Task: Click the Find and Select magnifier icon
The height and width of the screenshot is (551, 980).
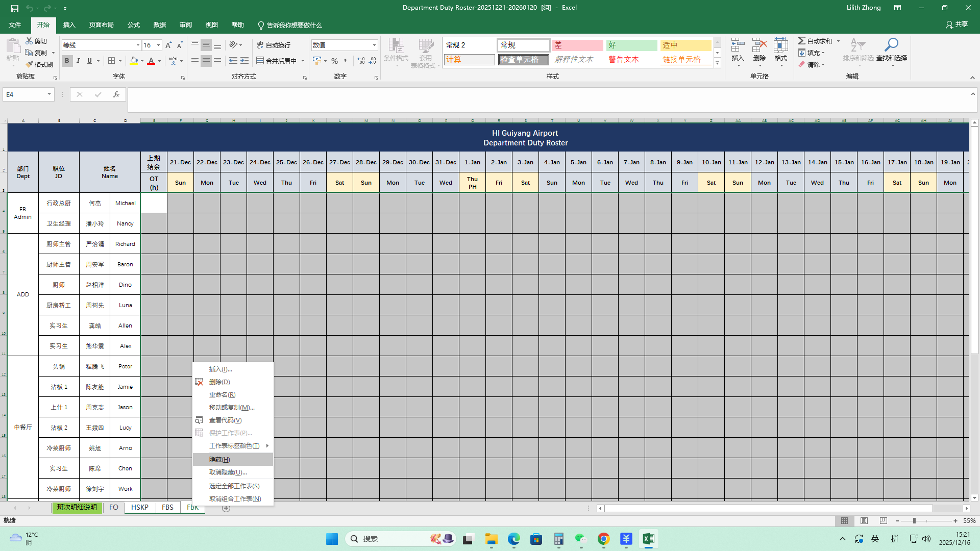Action: [x=891, y=45]
